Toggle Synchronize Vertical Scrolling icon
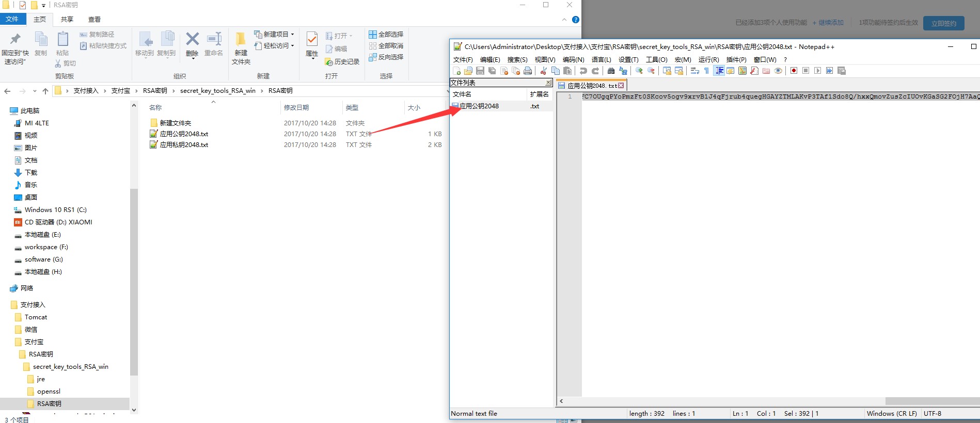The width and height of the screenshot is (980, 423). coord(667,71)
